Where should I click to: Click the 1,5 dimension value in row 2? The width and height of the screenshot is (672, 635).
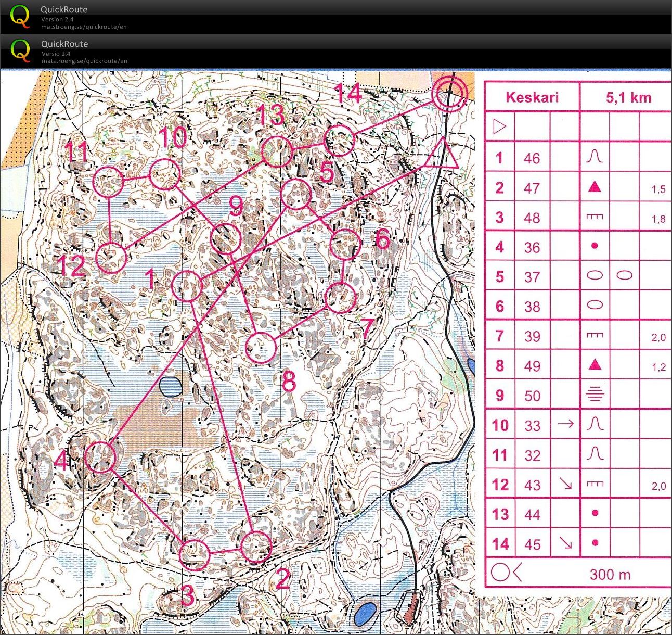[x=658, y=189]
